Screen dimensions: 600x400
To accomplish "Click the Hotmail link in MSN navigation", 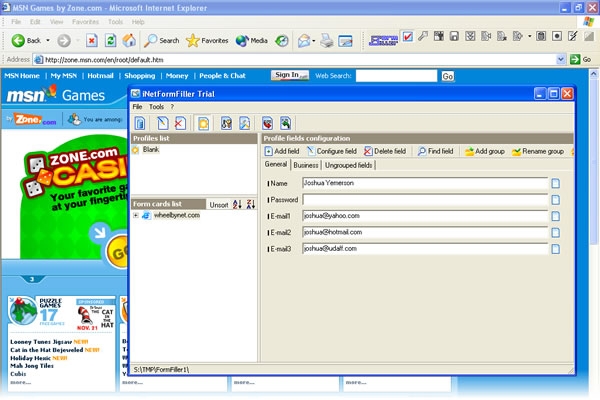I will click(x=100, y=75).
